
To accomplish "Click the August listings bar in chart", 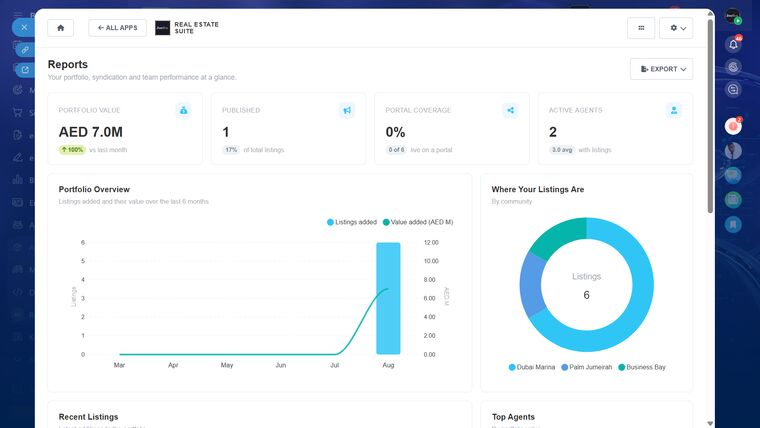I will (x=388, y=298).
